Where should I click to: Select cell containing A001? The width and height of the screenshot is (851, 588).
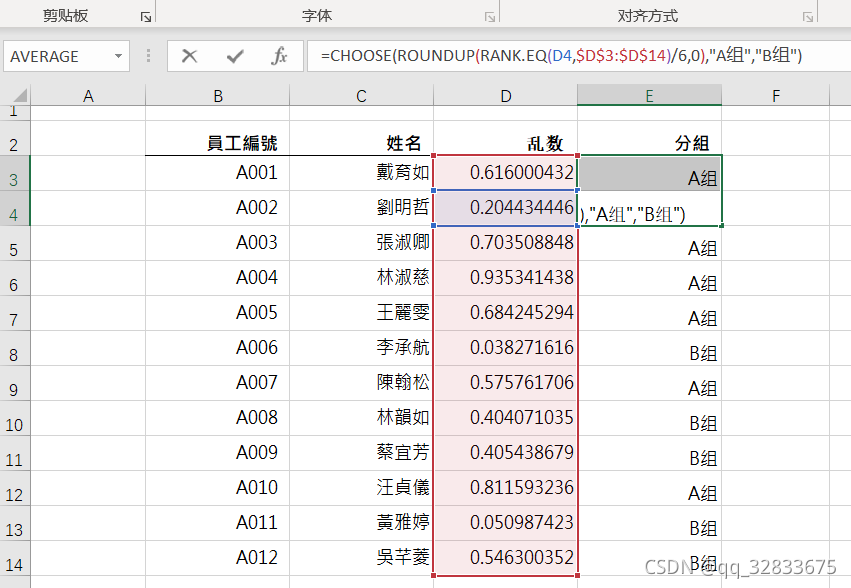tap(218, 173)
